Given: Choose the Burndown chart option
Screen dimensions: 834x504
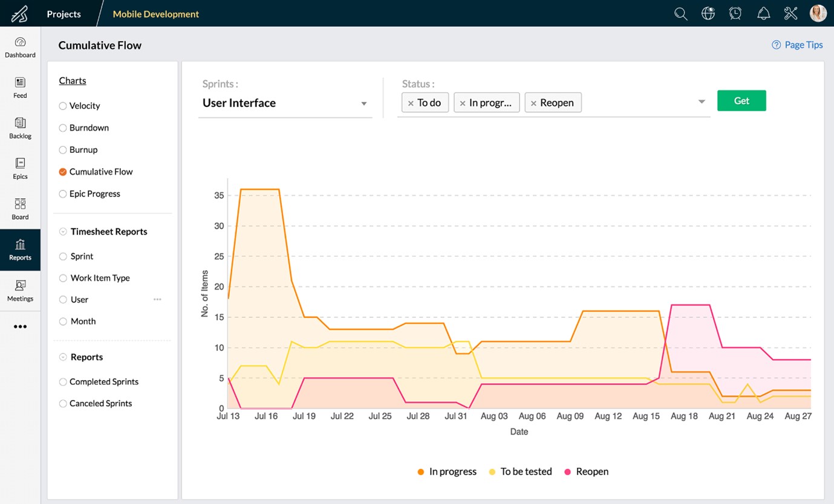Looking at the screenshot, I should (63, 128).
